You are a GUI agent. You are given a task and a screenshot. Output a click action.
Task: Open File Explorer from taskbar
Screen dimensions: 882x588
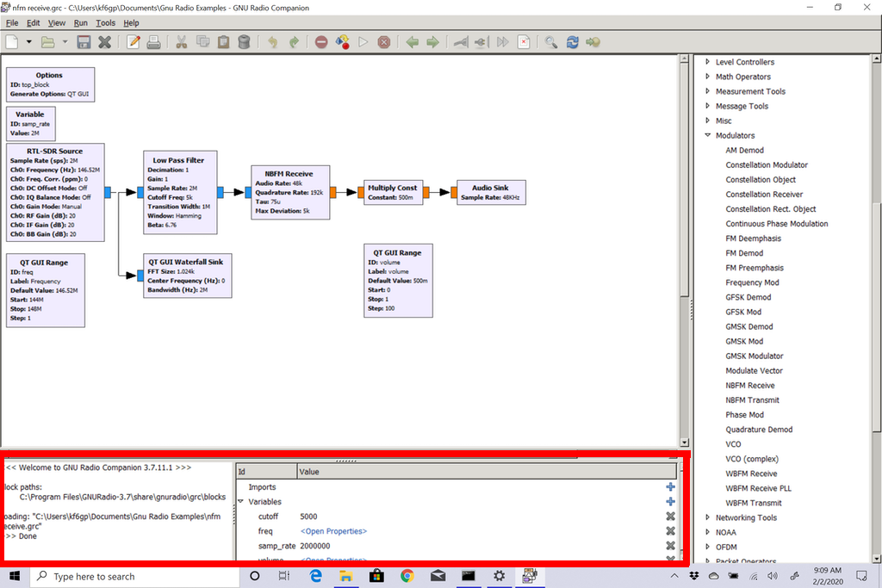click(345, 576)
